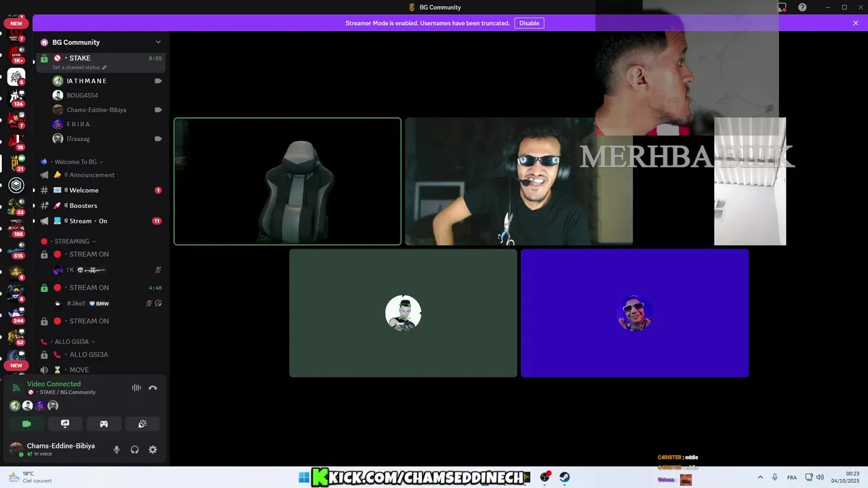Open the Welcome text channel
868x488 pixels.
102,190
